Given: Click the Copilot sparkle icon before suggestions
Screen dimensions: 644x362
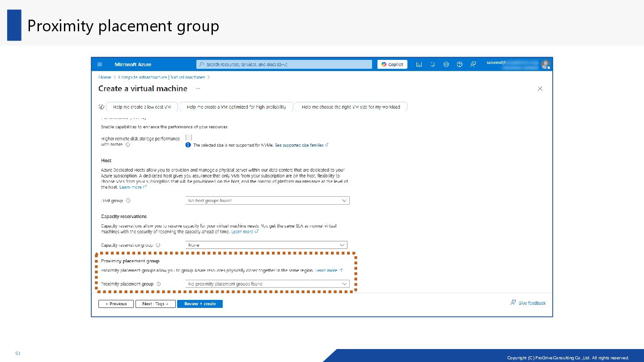Looking at the screenshot, I should (101, 107).
